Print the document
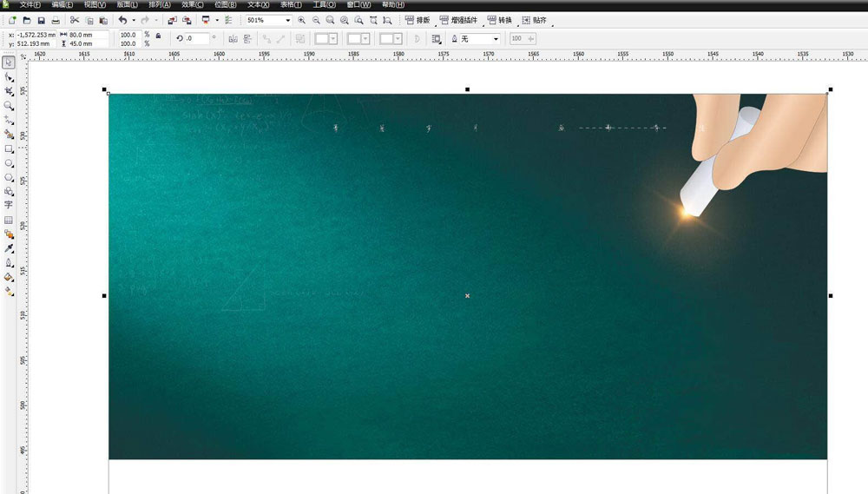This screenshot has height=494, width=868. click(56, 21)
